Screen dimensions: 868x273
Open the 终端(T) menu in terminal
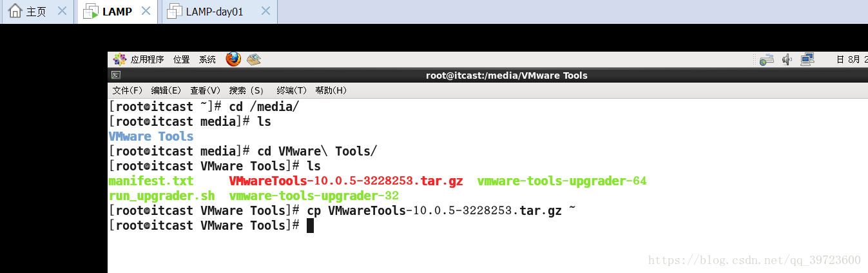click(292, 90)
